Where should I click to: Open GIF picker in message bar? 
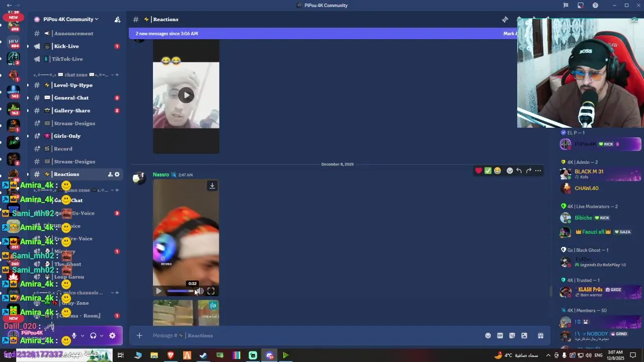pos(500,335)
